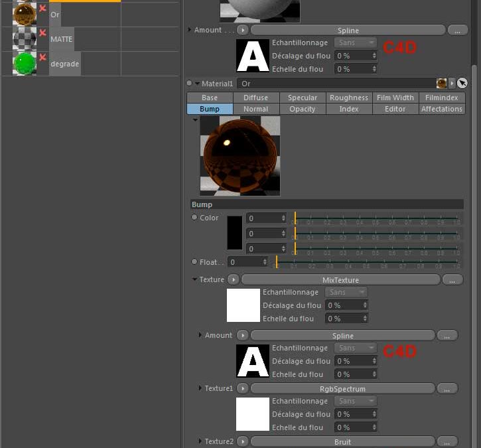
Task: Click the pick-object arrow icon beside Material1 field
Action: pos(462,84)
